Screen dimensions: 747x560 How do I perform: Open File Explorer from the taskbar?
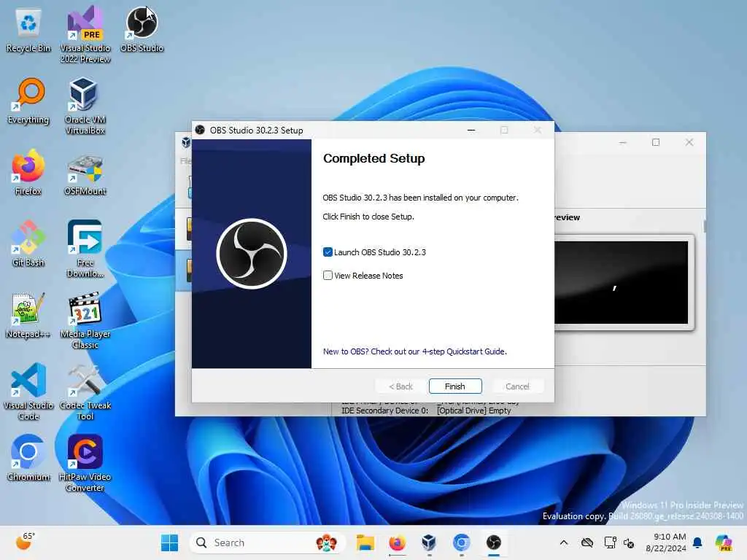point(365,542)
